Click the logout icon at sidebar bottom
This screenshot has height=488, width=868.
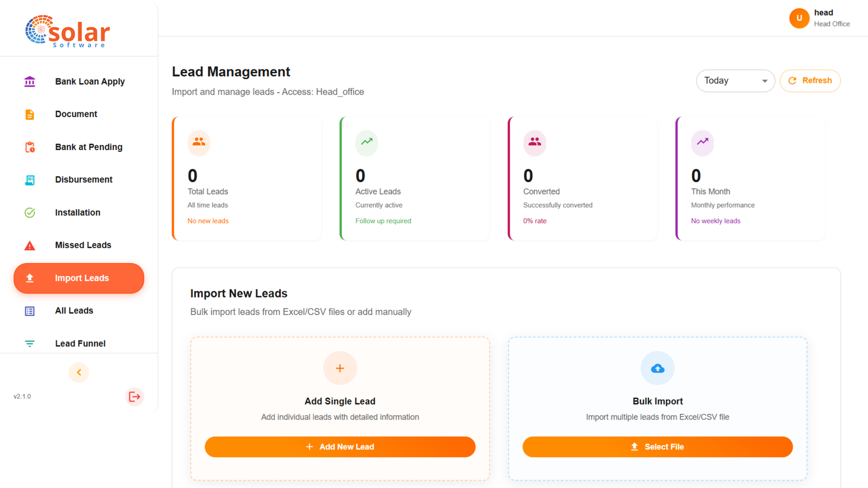tap(134, 396)
